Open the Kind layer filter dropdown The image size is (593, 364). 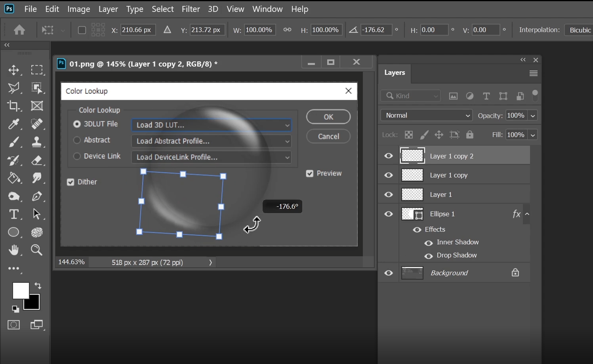[x=411, y=96]
